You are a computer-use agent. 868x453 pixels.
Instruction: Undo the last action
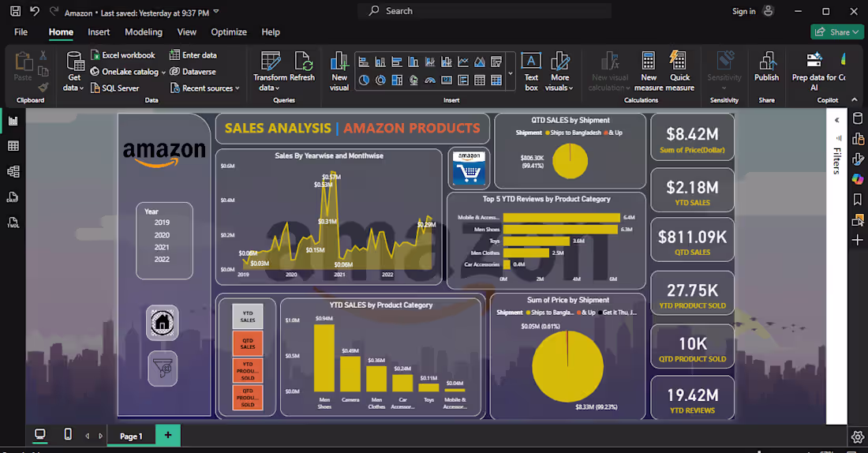point(34,11)
